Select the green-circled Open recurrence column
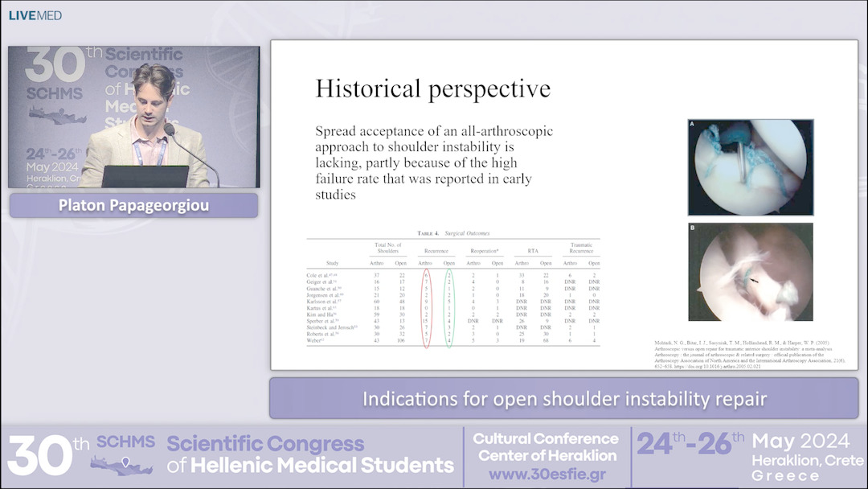The width and height of the screenshot is (868, 489). click(x=448, y=306)
